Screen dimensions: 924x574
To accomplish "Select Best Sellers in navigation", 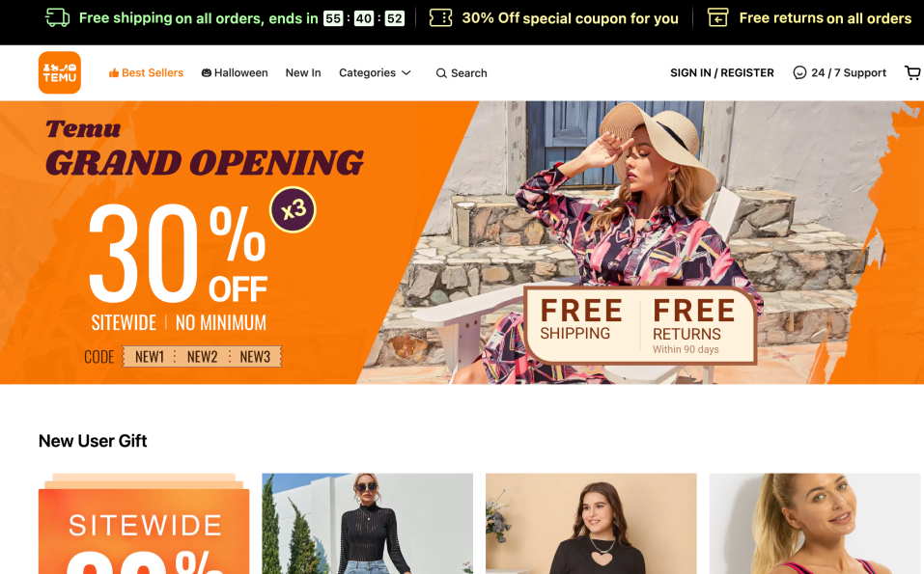I will pyautogui.click(x=146, y=73).
